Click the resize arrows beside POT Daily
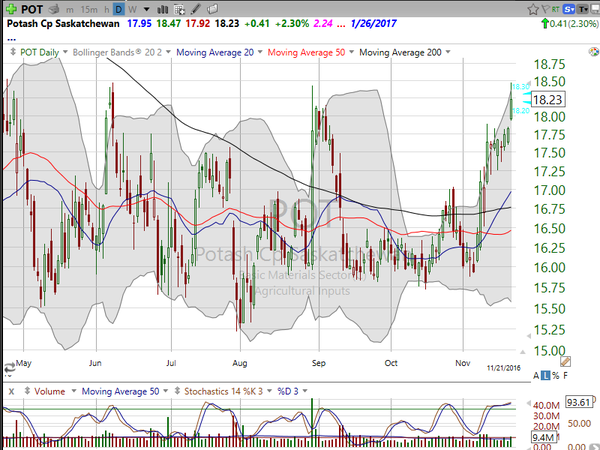 click(13, 52)
